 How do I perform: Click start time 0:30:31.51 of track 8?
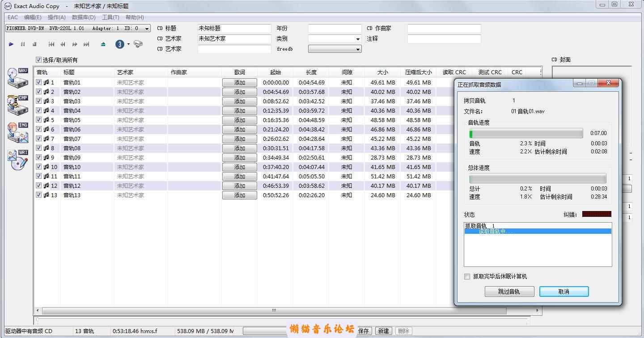pyautogui.click(x=276, y=148)
